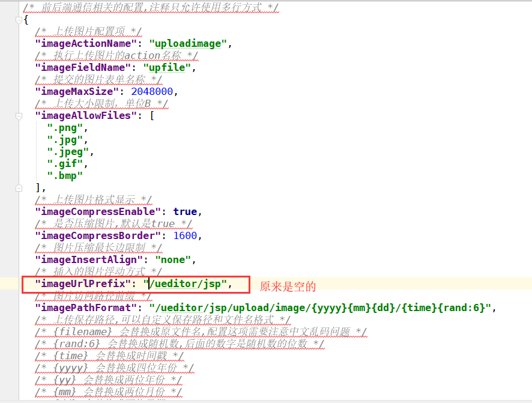Click the ".bmp" array entry

pos(65,176)
